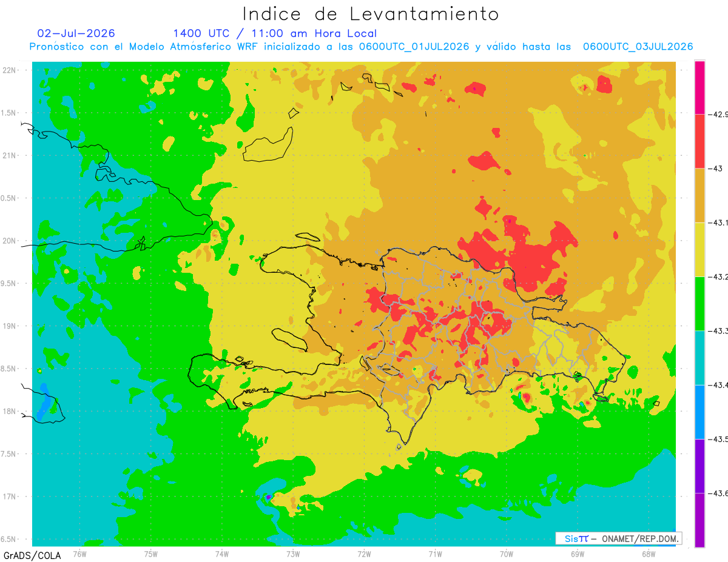This screenshot has height=562, width=728.
Task: Choose the teal legend swatch between -43.3 and -43.4
Action: point(699,358)
